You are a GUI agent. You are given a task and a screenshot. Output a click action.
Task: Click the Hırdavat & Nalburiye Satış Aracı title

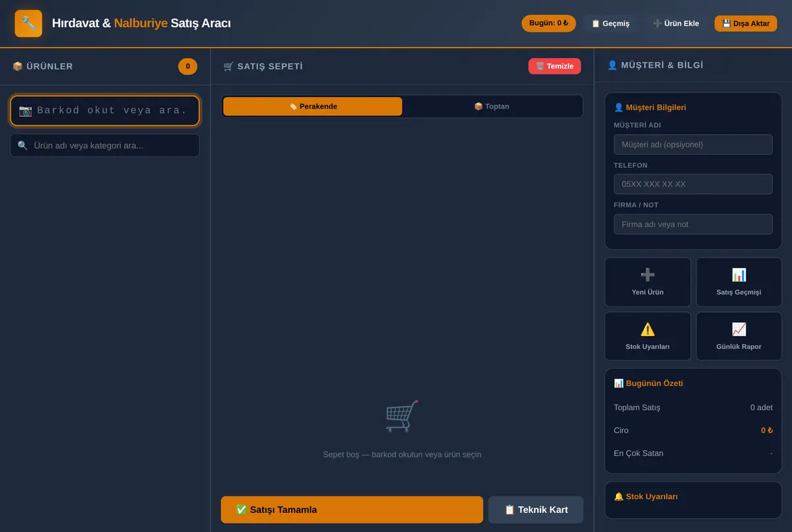(141, 23)
